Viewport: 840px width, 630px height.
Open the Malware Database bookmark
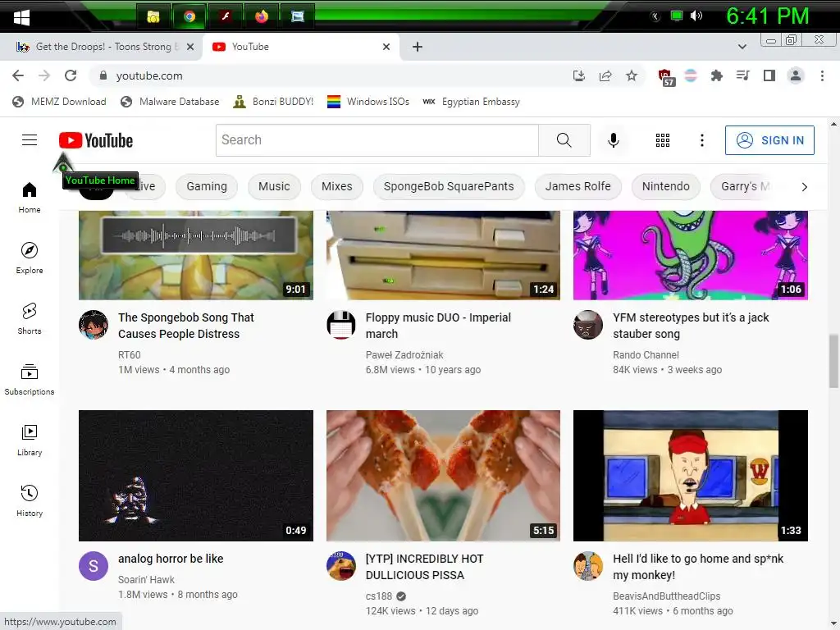coord(170,102)
